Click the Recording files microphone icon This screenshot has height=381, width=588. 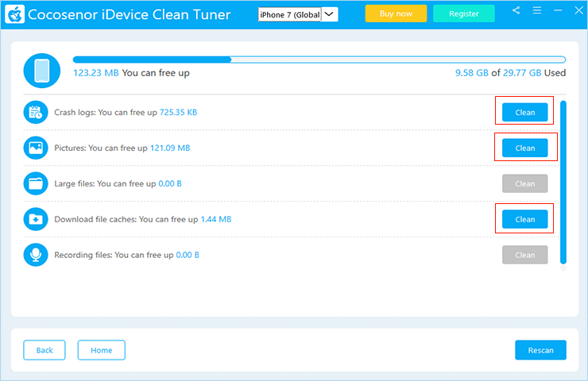[x=36, y=255]
